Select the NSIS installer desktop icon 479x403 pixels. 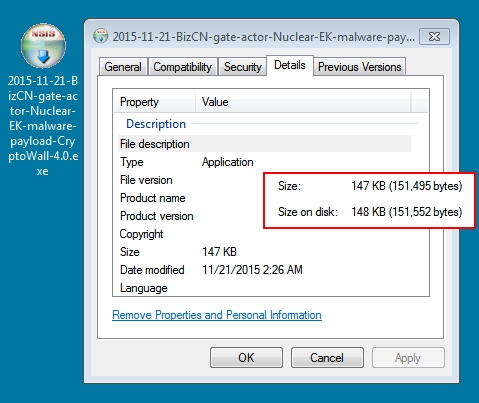point(43,46)
